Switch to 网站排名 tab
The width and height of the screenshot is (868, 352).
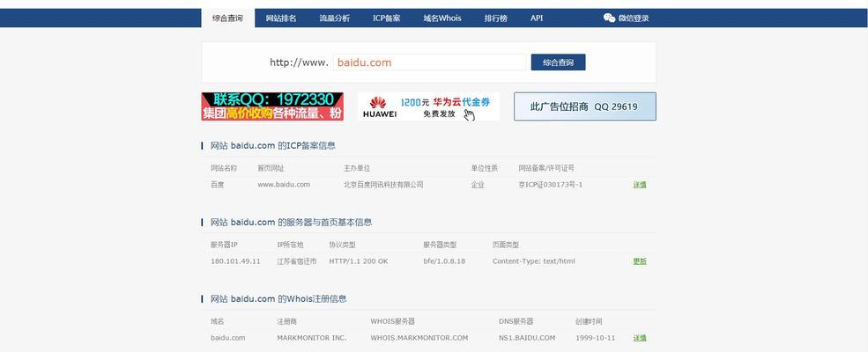[281, 18]
